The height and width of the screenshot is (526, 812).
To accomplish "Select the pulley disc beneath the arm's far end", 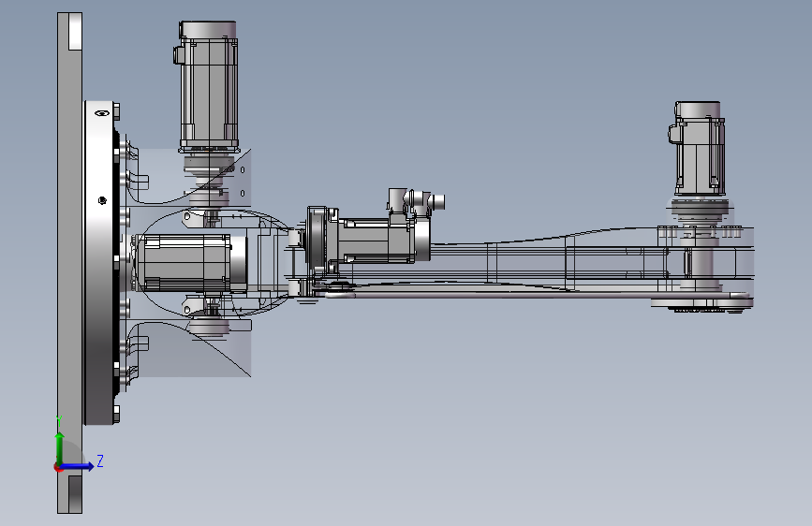I will (x=701, y=303).
